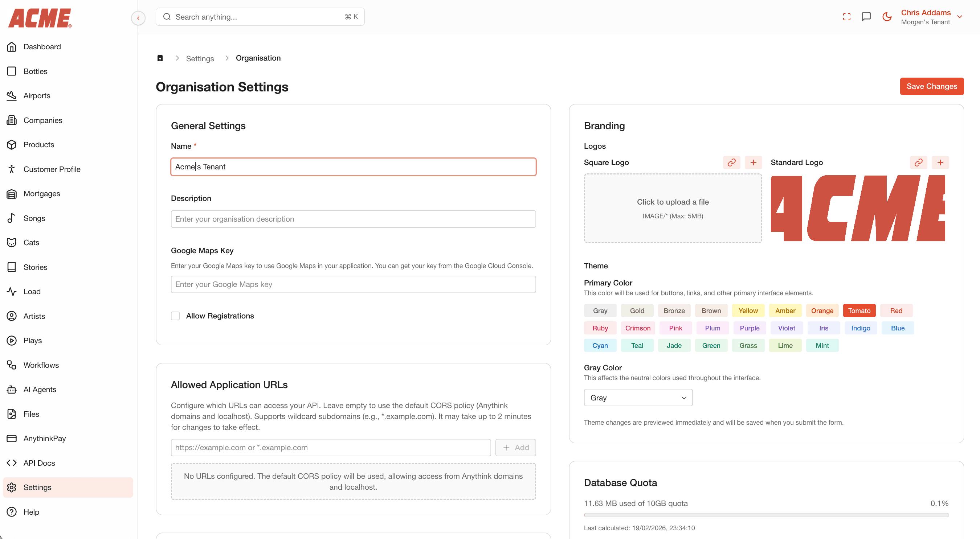Screen dimensions: 980x539
Task: Select the Ruby primary color swatch
Action: [600, 328]
